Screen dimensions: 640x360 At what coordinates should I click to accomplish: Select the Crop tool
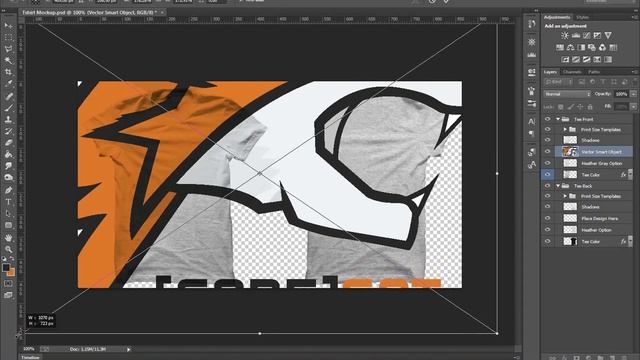click(x=8, y=72)
